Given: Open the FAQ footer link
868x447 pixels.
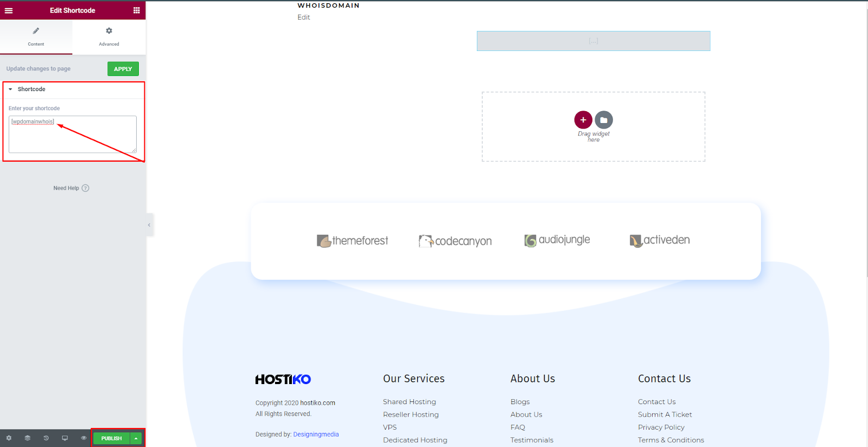Looking at the screenshot, I should [518, 427].
